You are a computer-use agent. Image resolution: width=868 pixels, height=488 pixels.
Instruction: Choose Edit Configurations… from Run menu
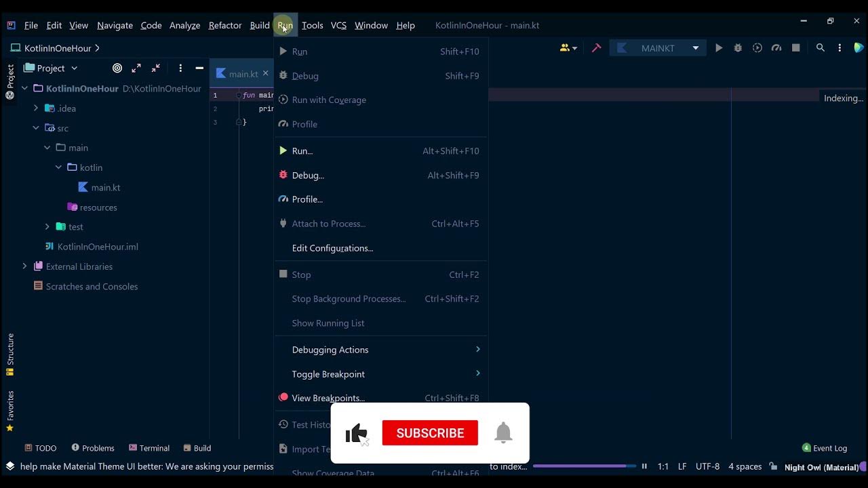(x=381, y=248)
